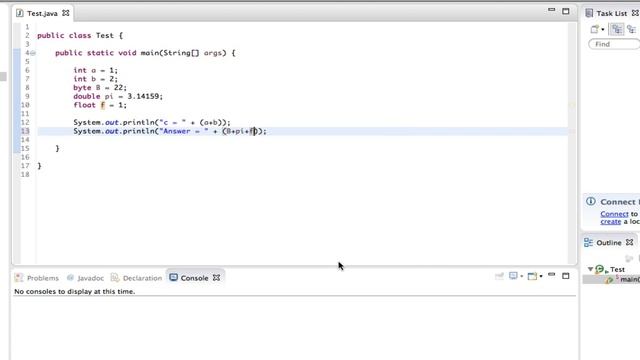Screen dimensions: 640x360
Task: Select the Outline view tab
Action: click(x=609, y=242)
